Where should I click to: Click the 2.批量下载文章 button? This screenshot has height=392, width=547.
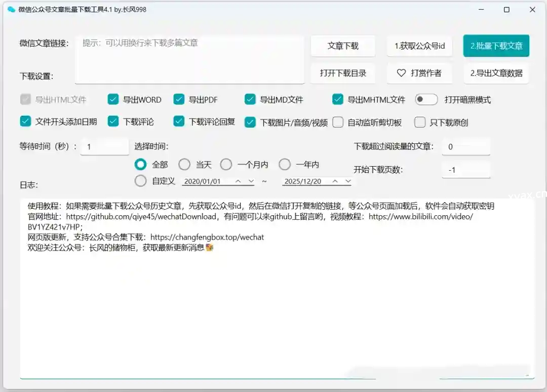(x=496, y=46)
